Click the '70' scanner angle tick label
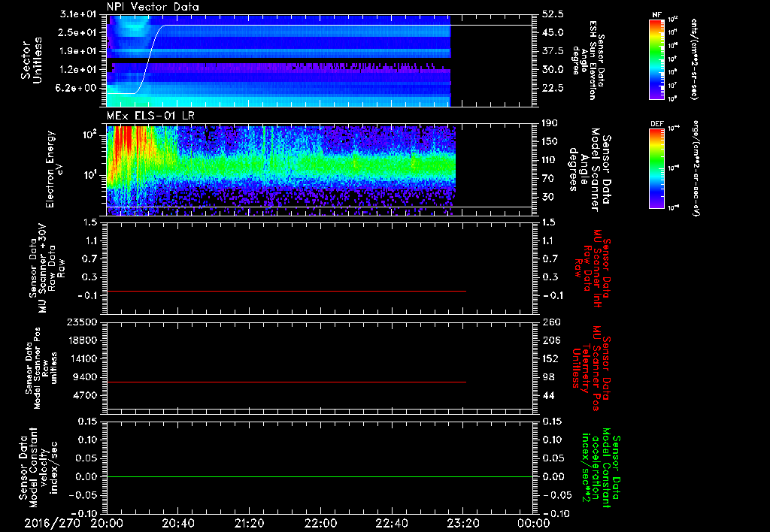 pos(548,179)
